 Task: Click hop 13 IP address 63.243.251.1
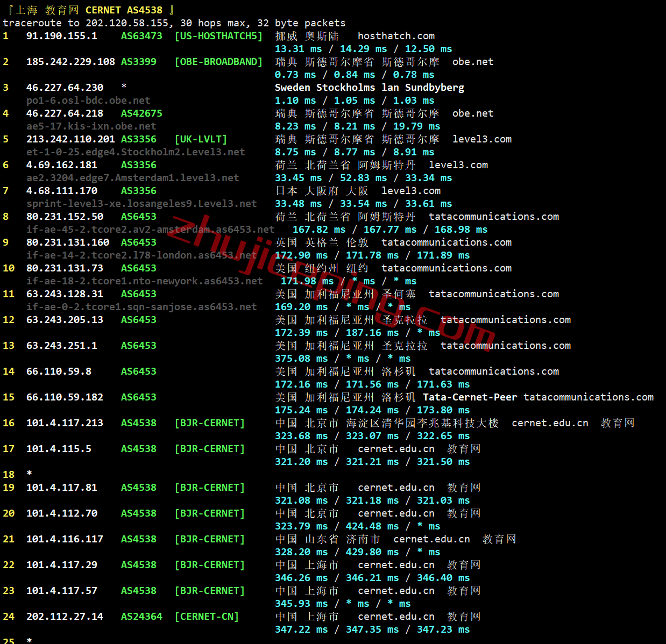click(x=62, y=346)
